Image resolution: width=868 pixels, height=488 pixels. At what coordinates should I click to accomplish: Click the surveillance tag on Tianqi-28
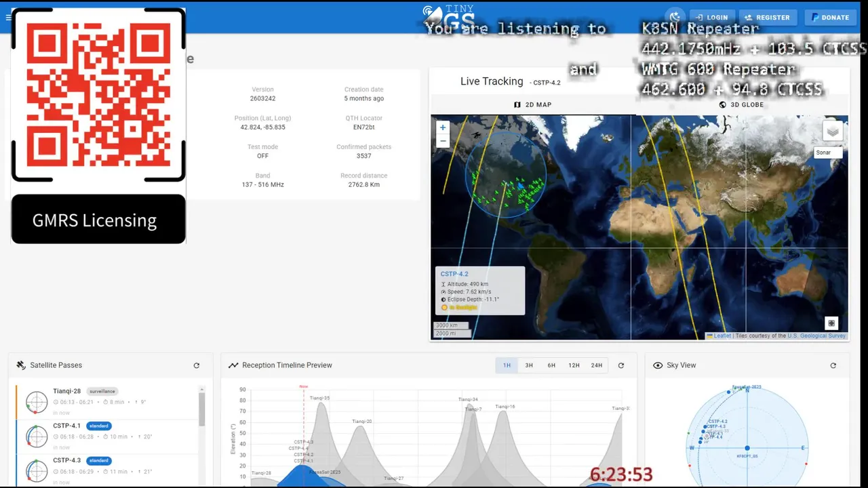102,391
